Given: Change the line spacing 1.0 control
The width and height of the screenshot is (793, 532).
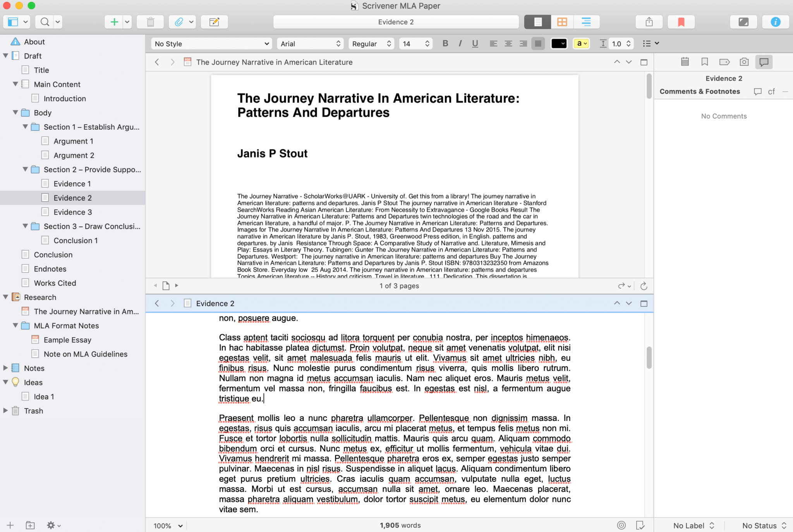Looking at the screenshot, I should click(621, 43).
